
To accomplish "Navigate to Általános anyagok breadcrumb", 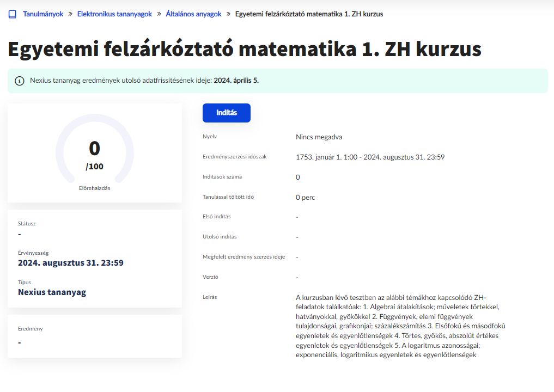I will coord(193,14).
